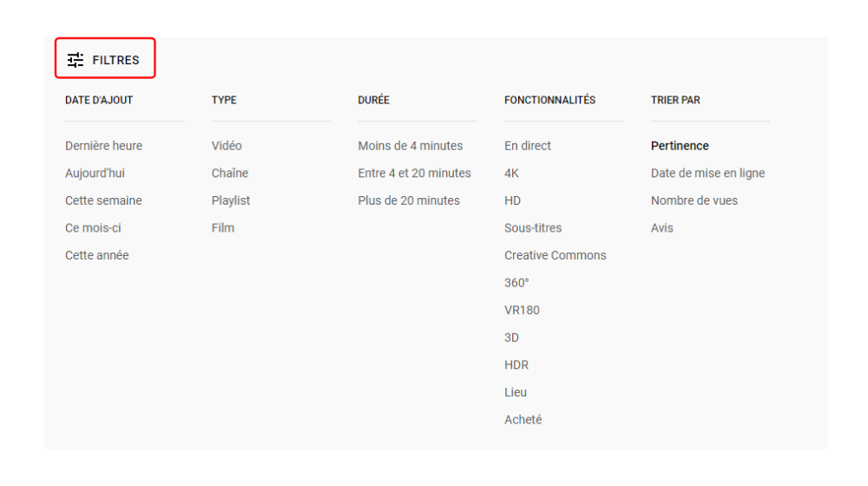The height and width of the screenshot is (486, 868).
Task: Select Moins de 4 minutes duration
Action: click(411, 146)
